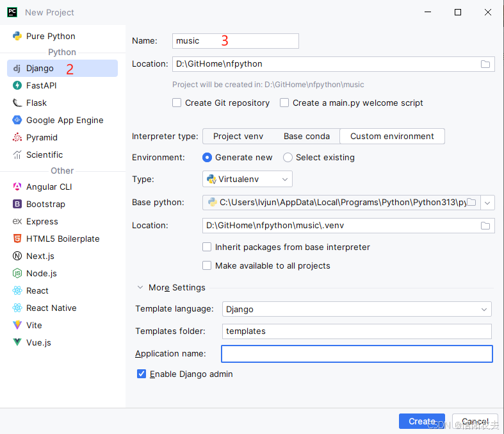Click the Cancel button
This screenshot has height=434, width=504.
475,421
